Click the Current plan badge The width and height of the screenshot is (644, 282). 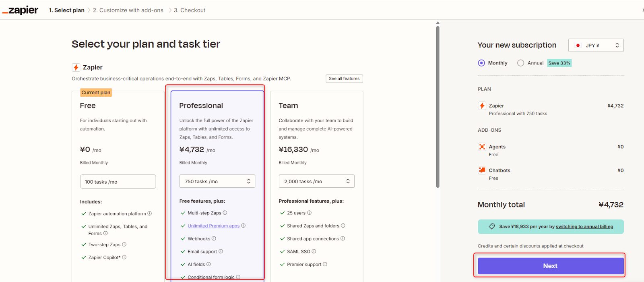click(x=96, y=93)
